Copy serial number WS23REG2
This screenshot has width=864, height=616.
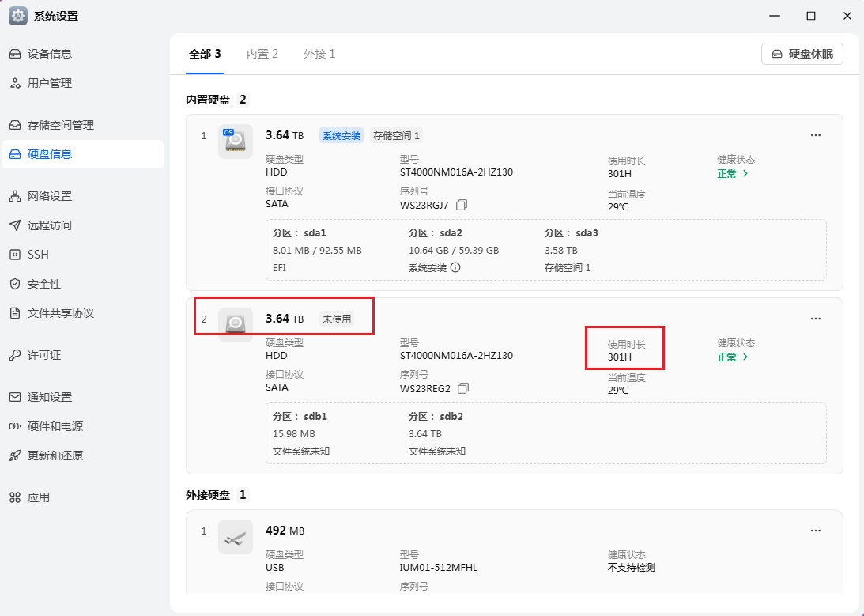(463, 388)
